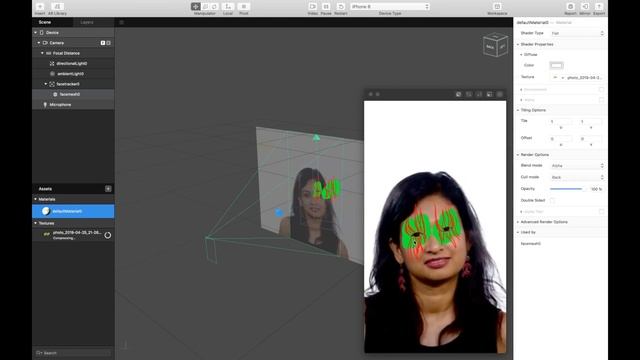Collapse the Camera tree node
Image resolution: width=640 pixels, height=360 pixels.
39,43
